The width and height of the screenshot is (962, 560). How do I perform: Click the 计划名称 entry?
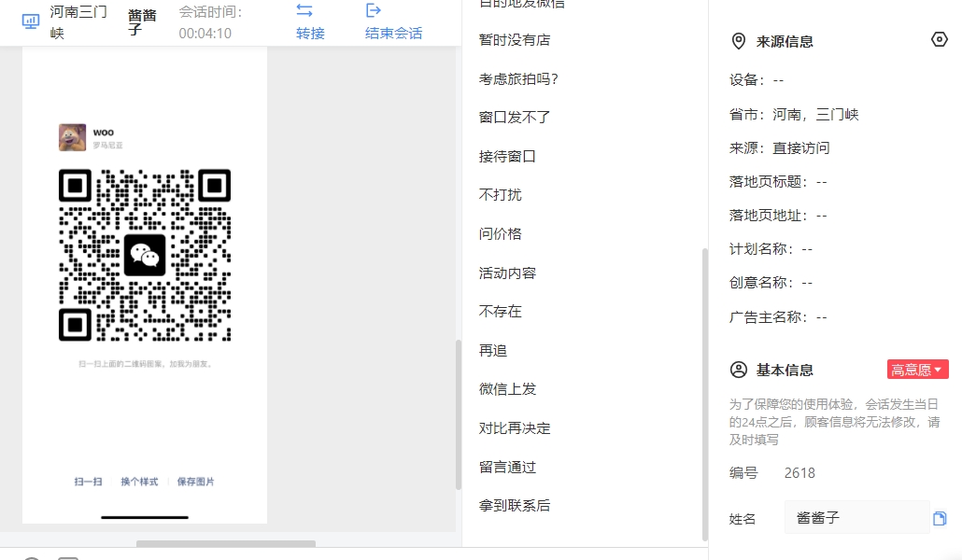(771, 249)
